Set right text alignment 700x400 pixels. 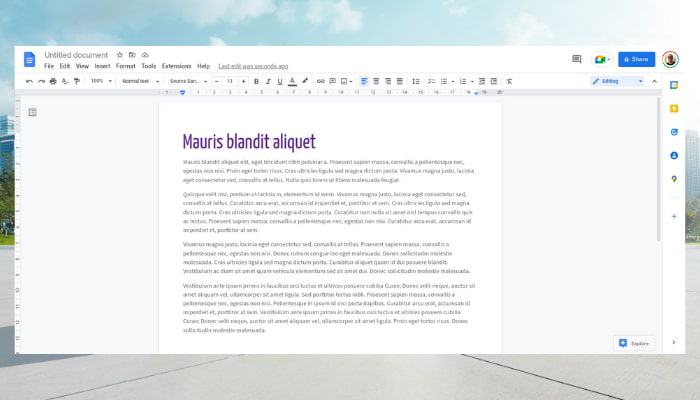click(x=388, y=81)
